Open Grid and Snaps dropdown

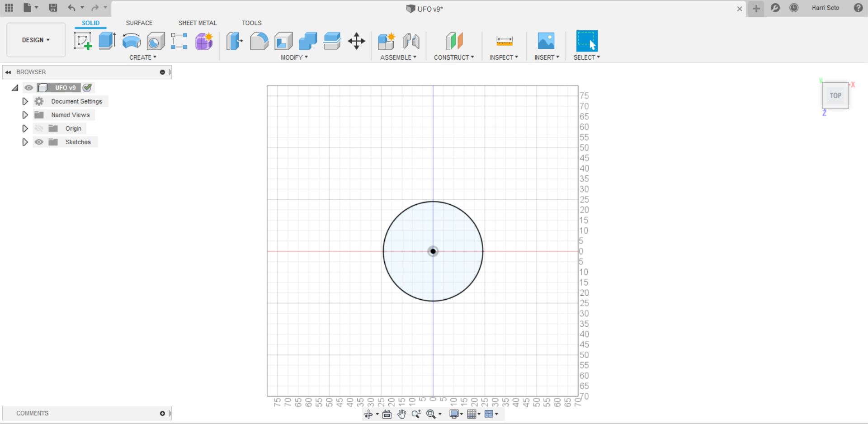474,414
